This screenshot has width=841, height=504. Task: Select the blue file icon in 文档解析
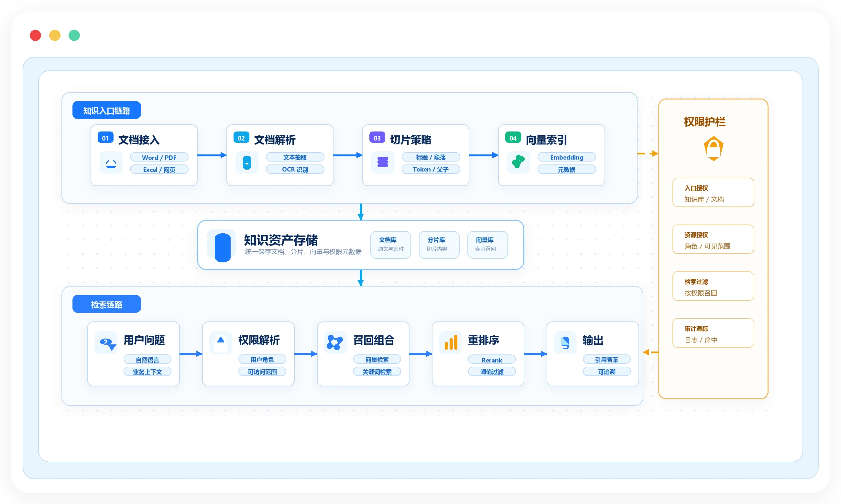247,163
